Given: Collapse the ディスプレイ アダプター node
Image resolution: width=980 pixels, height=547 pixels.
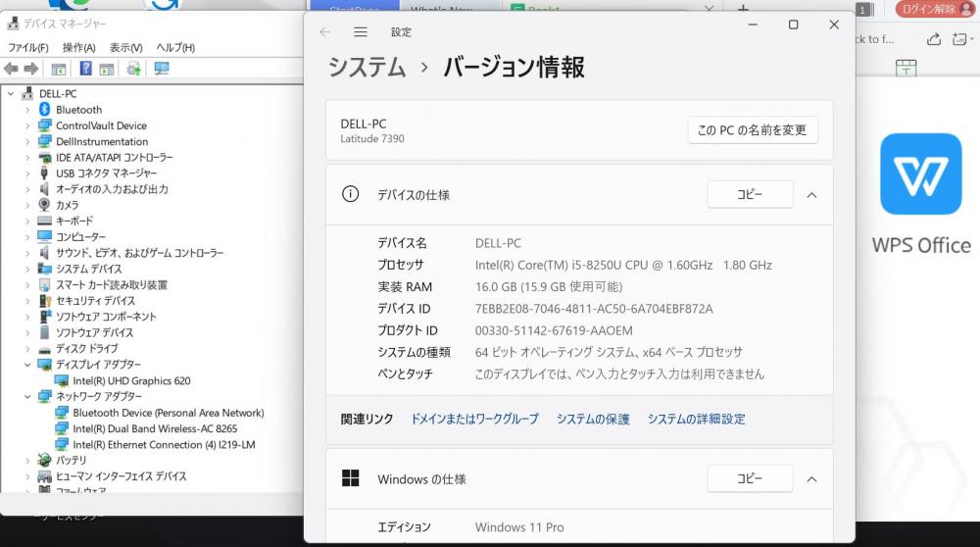Looking at the screenshot, I should (x=27, y=365).
